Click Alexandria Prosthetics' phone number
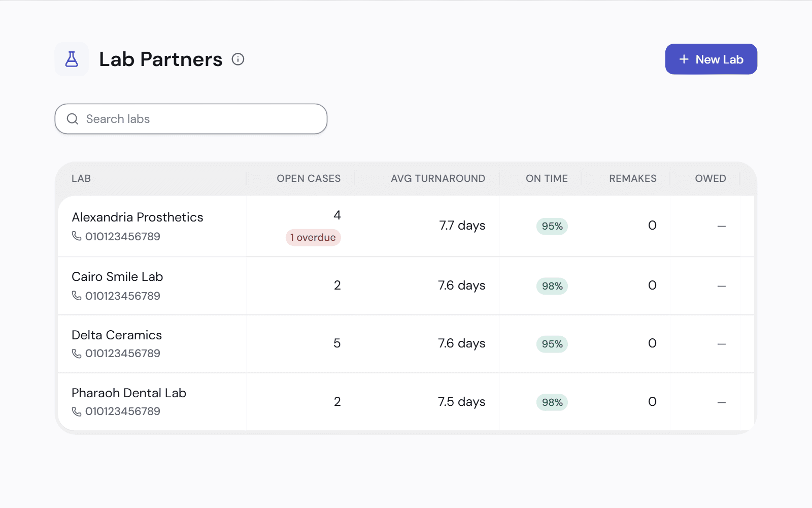 [x=123, y=237]
